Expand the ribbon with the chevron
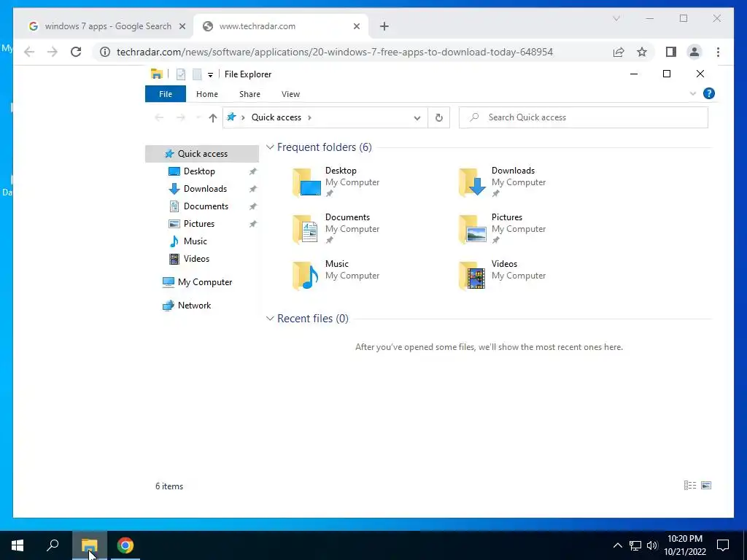 [693, 93]
